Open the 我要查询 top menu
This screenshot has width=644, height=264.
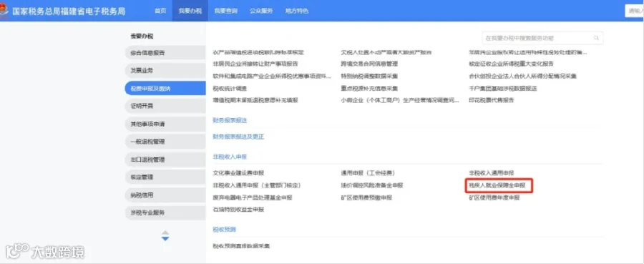click(x=225, y=11)
